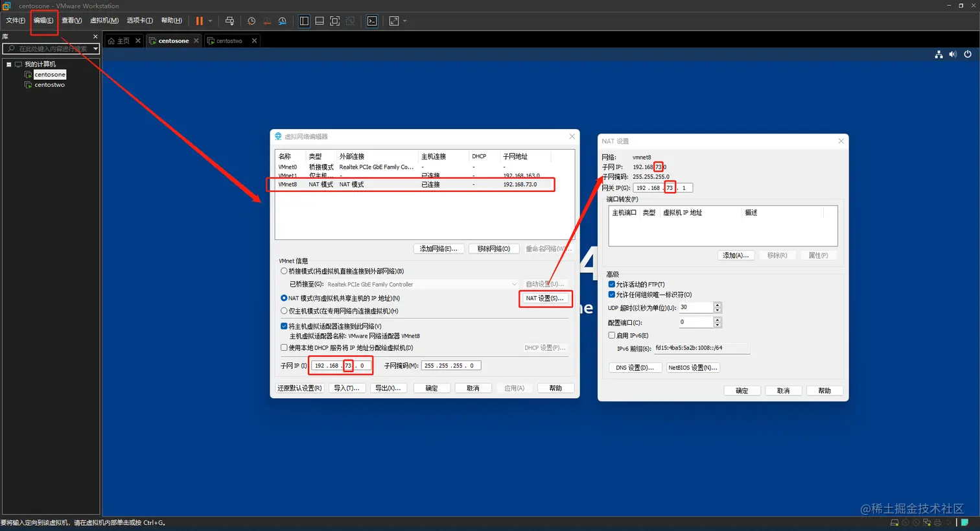Click the 导出(X)... button
980x531 pixels.
tap(388, 388)
